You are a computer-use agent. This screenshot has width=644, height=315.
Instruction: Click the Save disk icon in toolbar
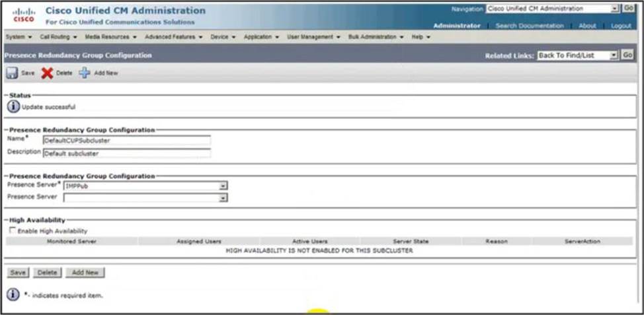click(x=11, y=73)
